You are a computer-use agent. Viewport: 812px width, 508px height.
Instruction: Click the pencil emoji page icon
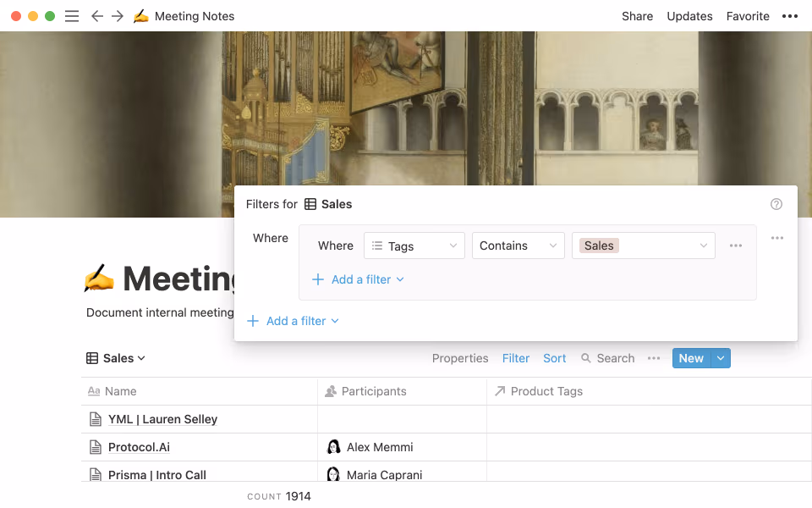point(141,15)
